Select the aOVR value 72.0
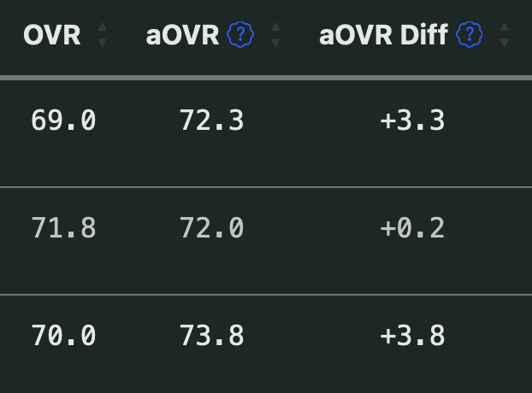Image resolution: width=532 pixels, height=393 pixels. tap(212, 228)
